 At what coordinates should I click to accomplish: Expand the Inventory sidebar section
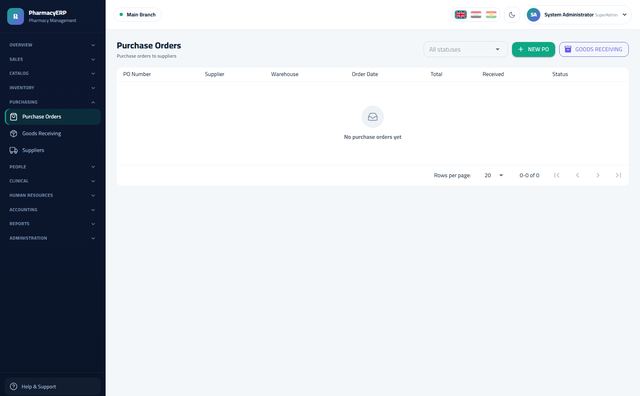(x=53, y=88)
